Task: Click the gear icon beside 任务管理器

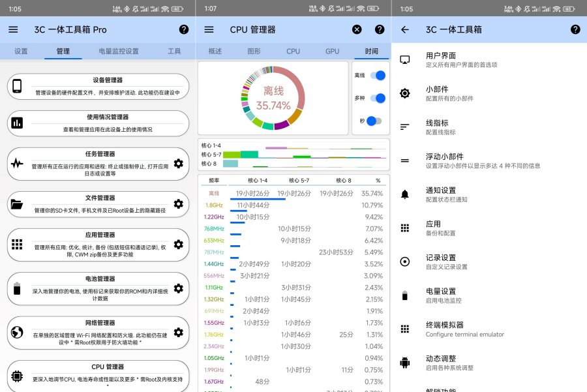Action: (178, 164)
